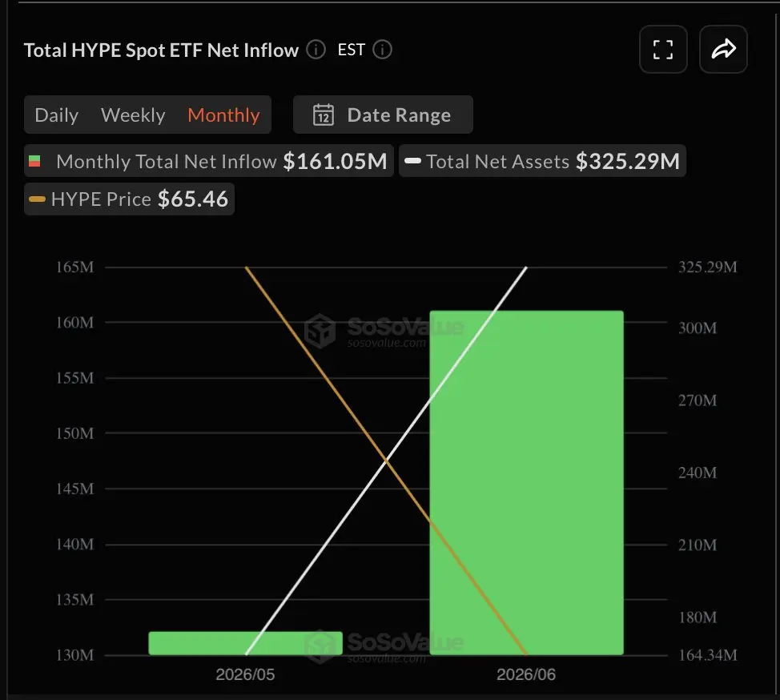Viewport: 780px width, 700px height.
Task: Open fullscreen view of the chart
Action: coord(663,50)
